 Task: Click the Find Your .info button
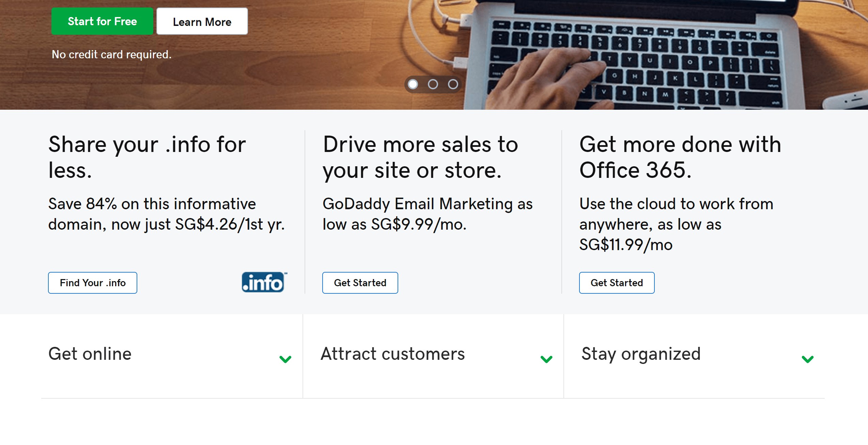tap(93, 283)
